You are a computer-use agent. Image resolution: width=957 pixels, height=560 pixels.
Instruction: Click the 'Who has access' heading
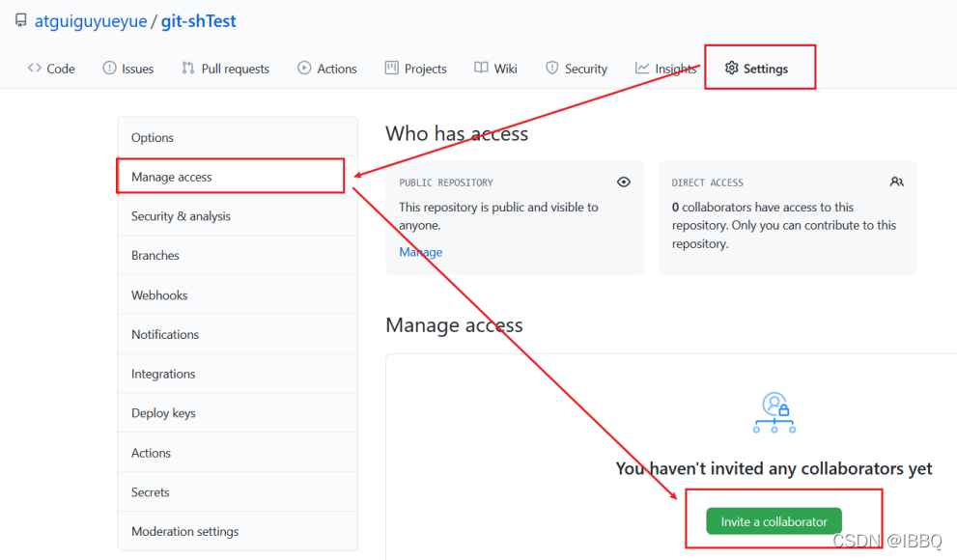coord(457,133)
